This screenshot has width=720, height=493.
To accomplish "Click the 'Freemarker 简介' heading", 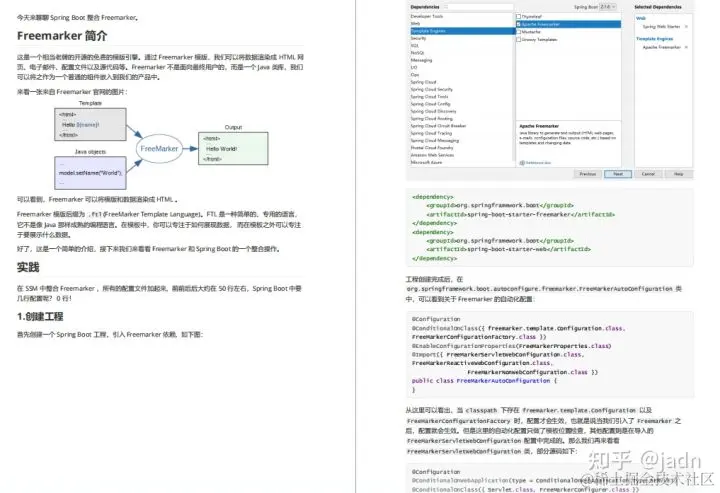I will click(x=62, y=36).
